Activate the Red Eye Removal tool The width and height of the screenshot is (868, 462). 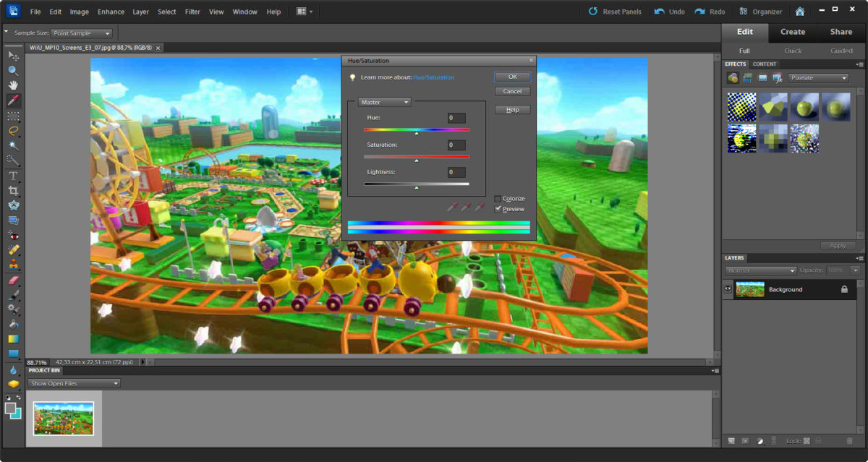click(13, 235)
